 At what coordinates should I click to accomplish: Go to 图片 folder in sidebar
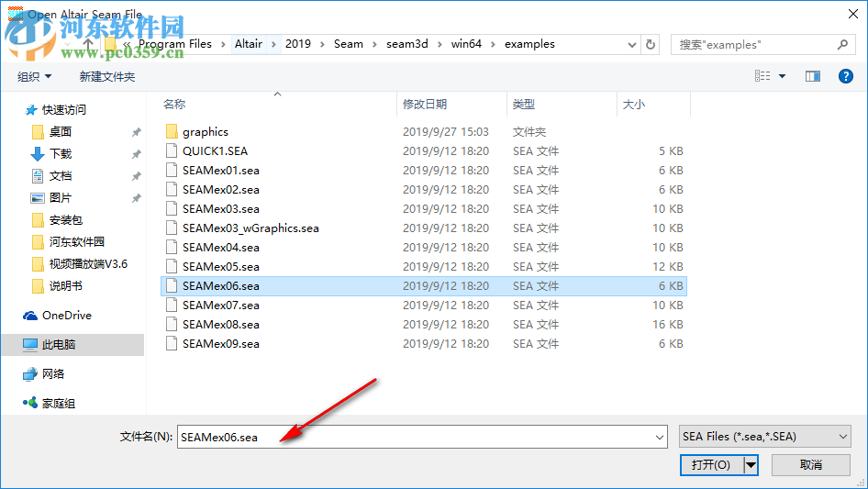(61, 197)
